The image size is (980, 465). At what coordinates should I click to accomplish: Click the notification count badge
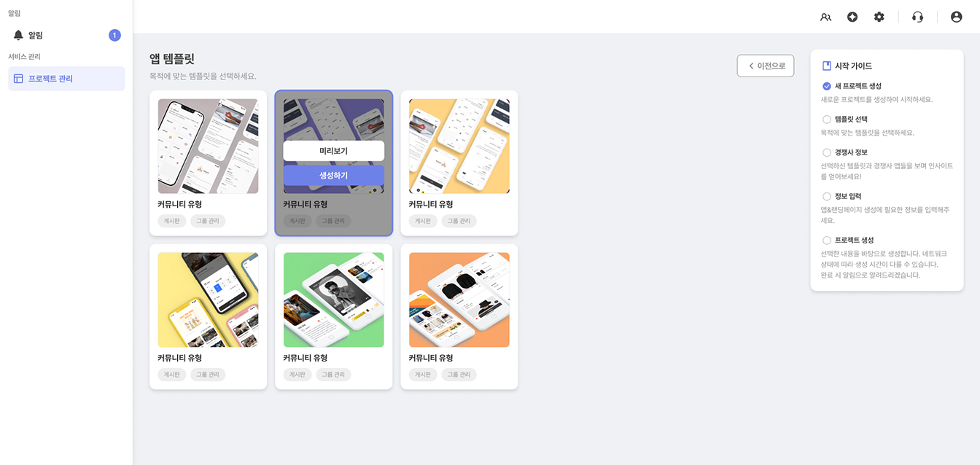pos(114,35)
